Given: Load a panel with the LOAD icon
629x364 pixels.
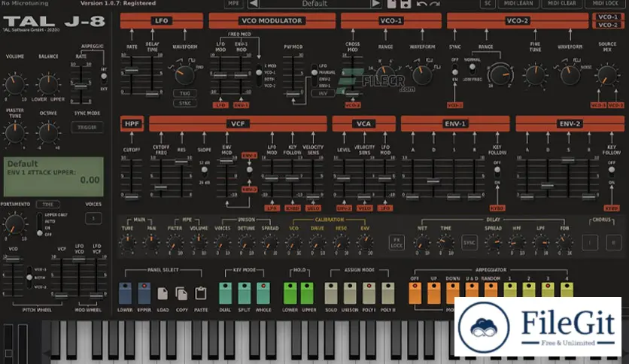Looking at the screenshot, I should coord(163,293).
